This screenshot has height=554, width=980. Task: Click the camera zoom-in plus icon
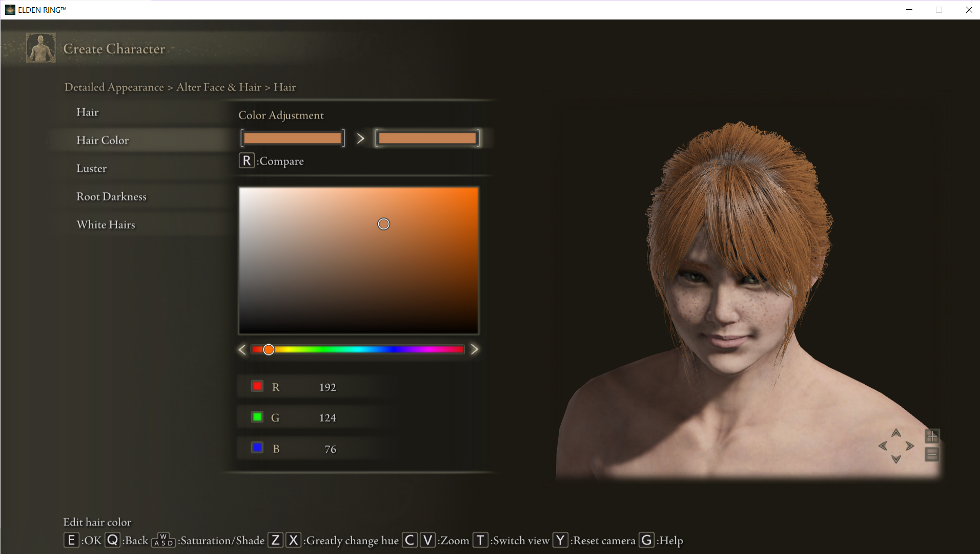point(932,437)
